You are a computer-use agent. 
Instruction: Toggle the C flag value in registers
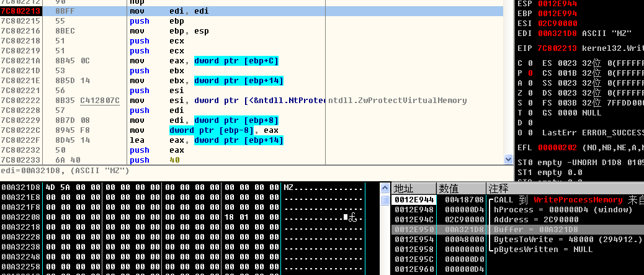click(x=530, y=63)
